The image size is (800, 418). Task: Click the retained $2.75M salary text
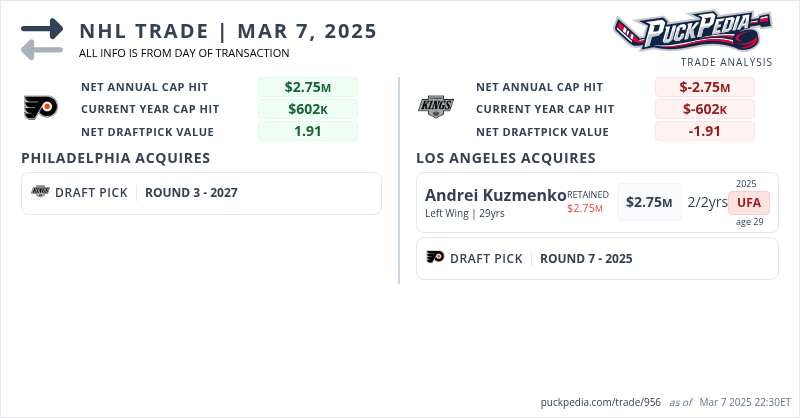point(585,208)
